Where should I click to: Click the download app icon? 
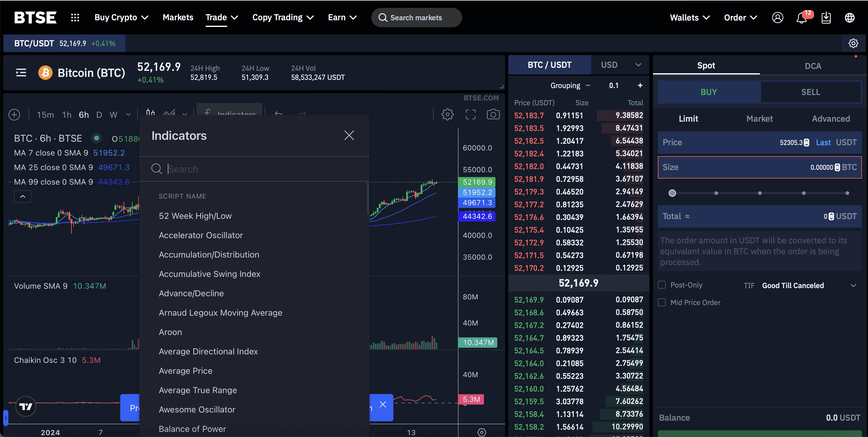pos(826,18)
